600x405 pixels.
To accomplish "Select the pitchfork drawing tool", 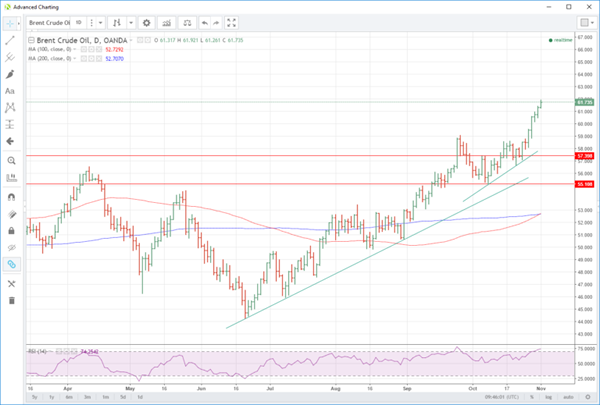I will pyautogui.click(x=10, y=56).
